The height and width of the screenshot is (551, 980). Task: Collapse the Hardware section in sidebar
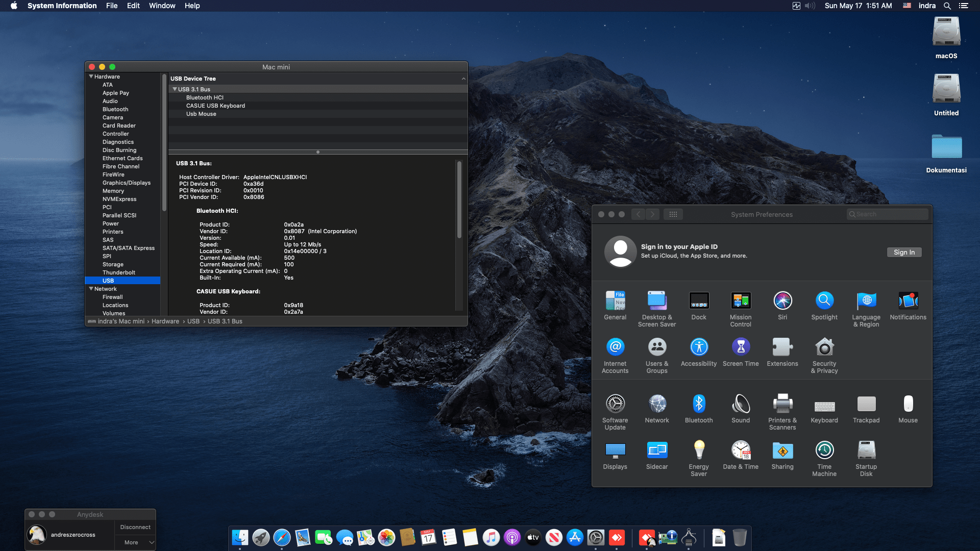click(91, 77)
